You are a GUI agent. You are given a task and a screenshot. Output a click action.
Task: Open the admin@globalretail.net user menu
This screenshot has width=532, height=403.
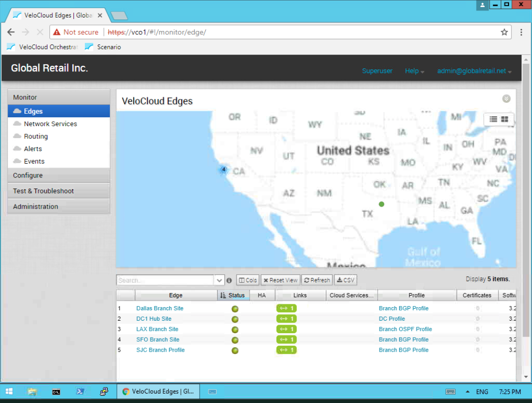pos(474,71)
